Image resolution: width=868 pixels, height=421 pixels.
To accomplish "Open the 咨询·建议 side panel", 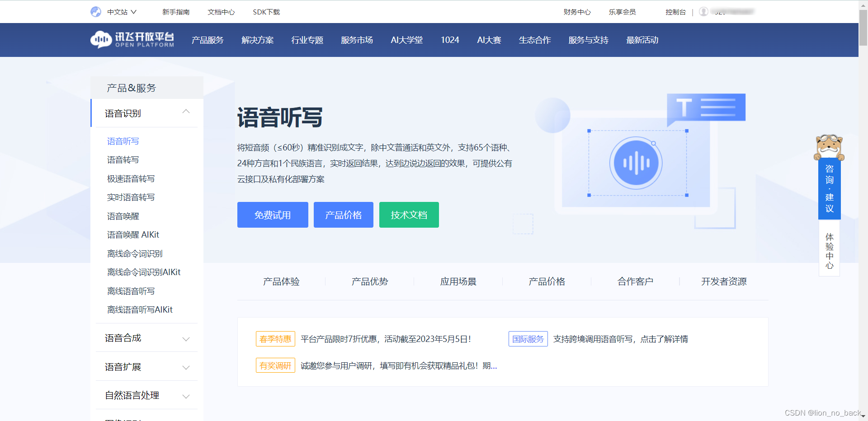I will 830,188.
